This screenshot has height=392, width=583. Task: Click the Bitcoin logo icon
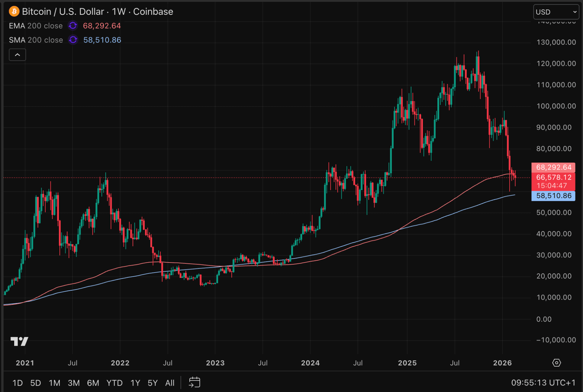tap(14, 11)
